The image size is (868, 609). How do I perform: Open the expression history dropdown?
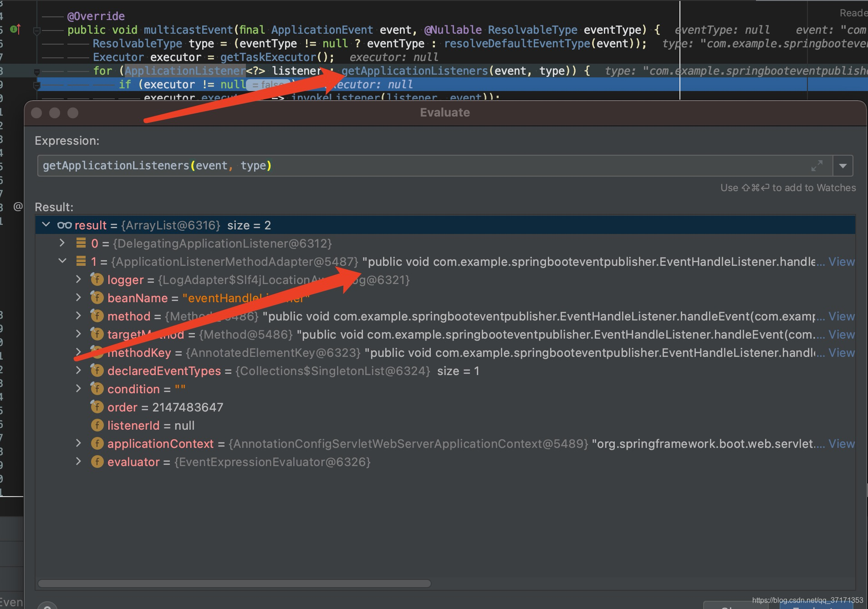(842, 166)
